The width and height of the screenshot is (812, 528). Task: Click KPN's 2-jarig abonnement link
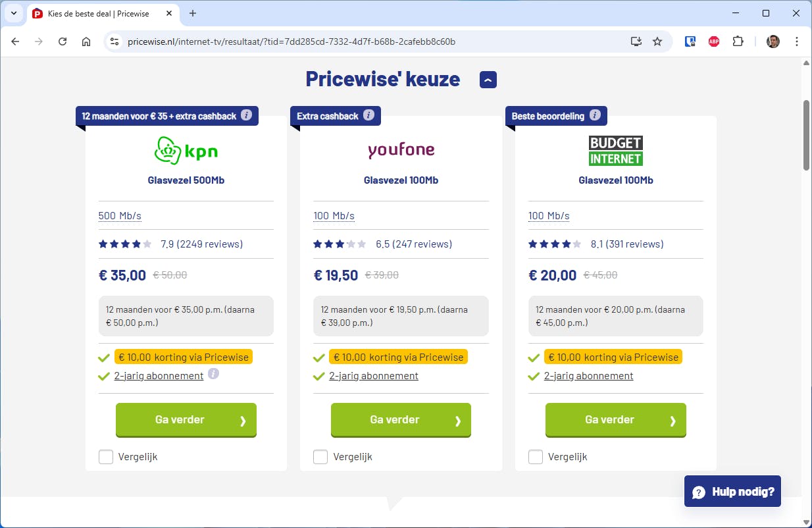[x=159, y=376]
